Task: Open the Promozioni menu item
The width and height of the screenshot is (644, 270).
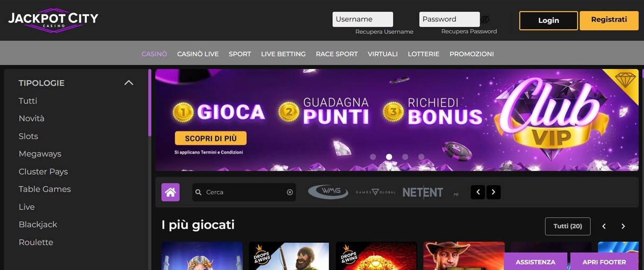Action: pos(472,54)
